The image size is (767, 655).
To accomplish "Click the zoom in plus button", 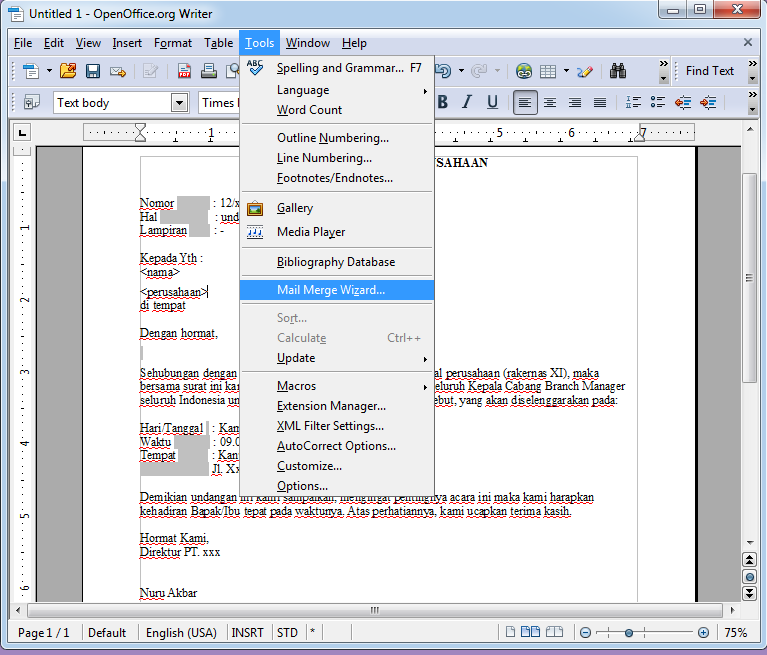I will (703, 632).
